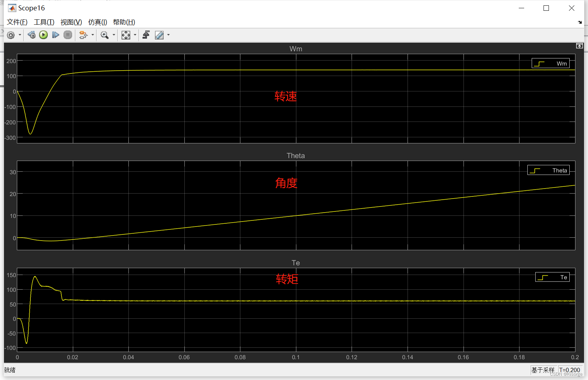Image resolution: width=588 pixels, height=380 pixels.
Task: Open the 帮助(H) menu
Action: pos(124,22)
